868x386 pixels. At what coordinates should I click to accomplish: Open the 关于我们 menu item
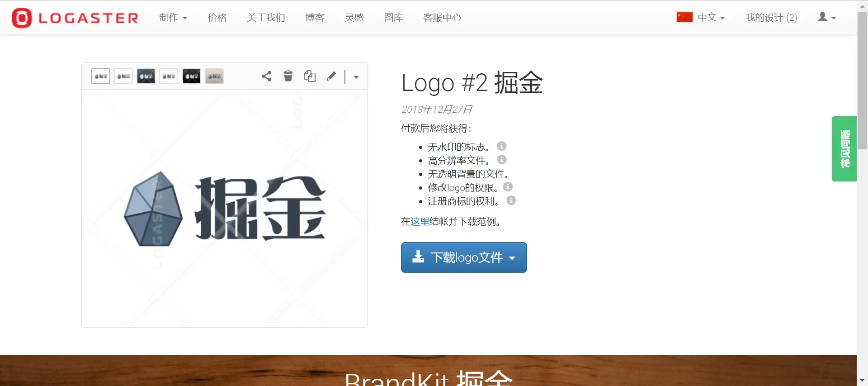pyautogui.click(x=266, y=18)
